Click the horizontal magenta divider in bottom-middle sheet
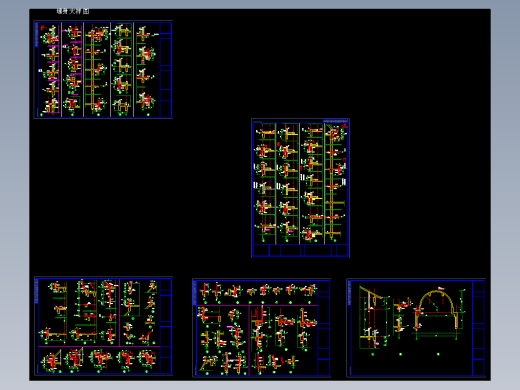 [257, 305]
